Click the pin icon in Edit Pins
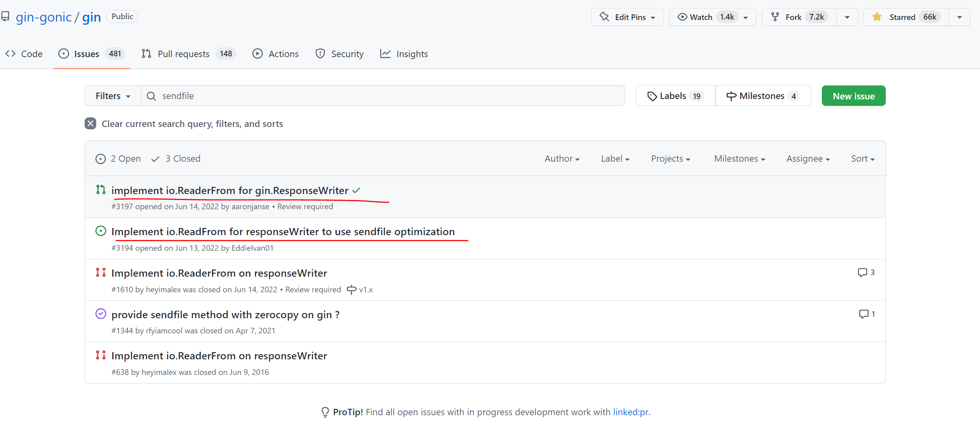Viewport: 980px width, 430px height. [x=604, y=17]
